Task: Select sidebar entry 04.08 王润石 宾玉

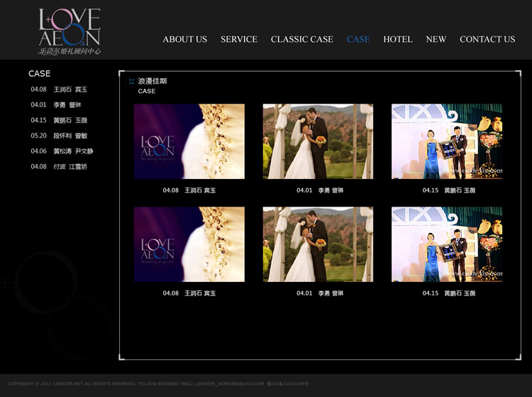Action: point(59,89)
